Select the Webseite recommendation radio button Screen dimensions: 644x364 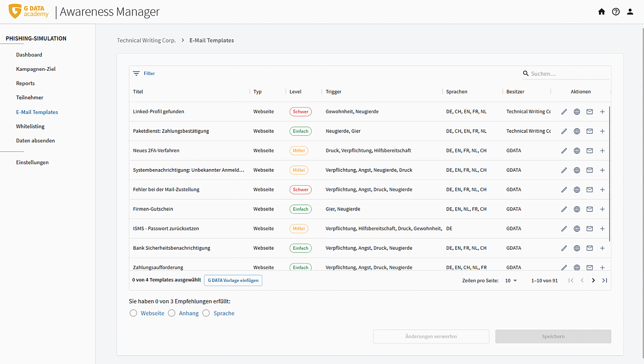coord(133,313)
